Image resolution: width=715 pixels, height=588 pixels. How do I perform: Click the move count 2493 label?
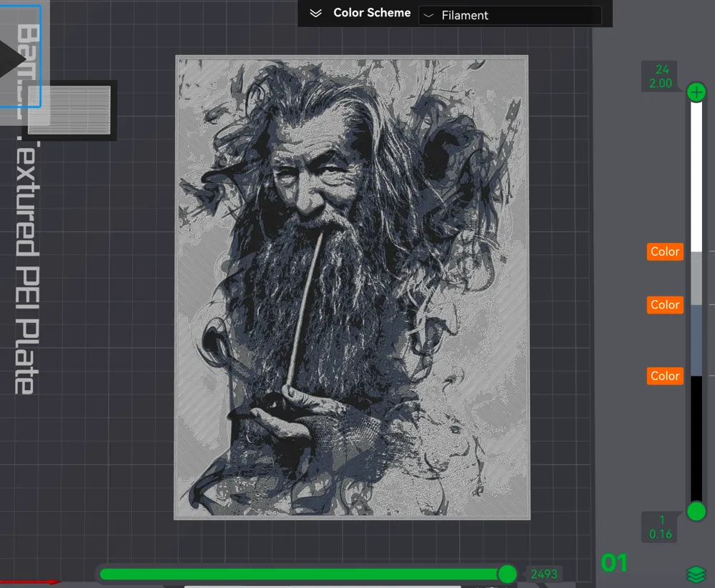point(544,574)
